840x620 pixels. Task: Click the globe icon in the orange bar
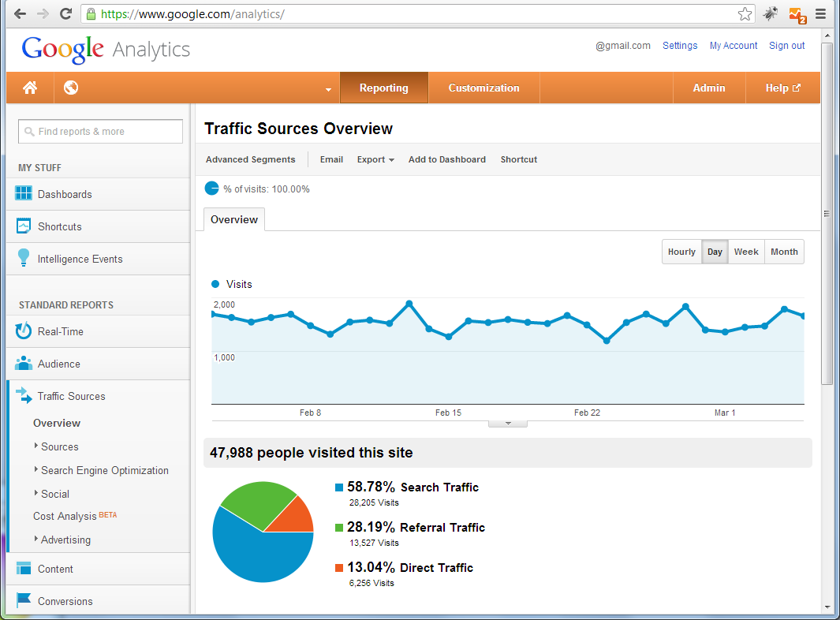click(71, 88)
